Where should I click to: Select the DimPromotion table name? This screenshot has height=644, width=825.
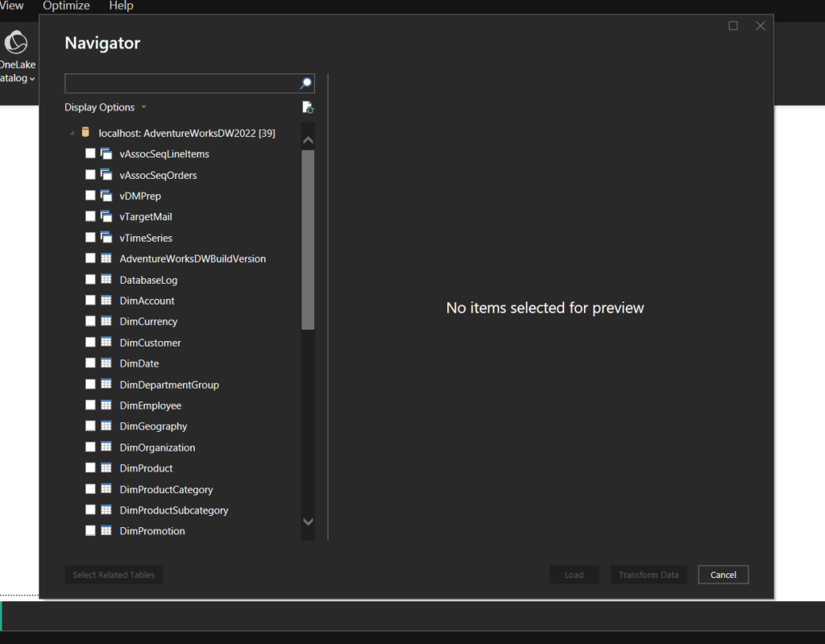152,531
